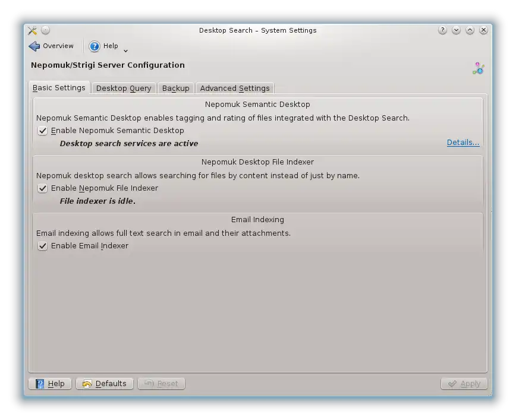Image resolution: width=516 pixels, height=420 pixels.
Task: Click the Help button at bottom left
Action: click(x=50, y=384)
